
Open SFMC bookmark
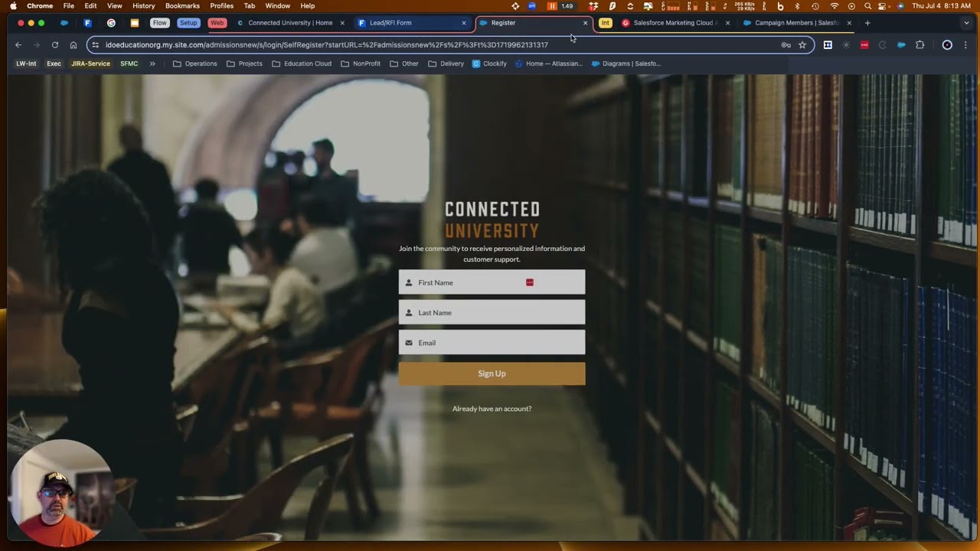(129, 64)
